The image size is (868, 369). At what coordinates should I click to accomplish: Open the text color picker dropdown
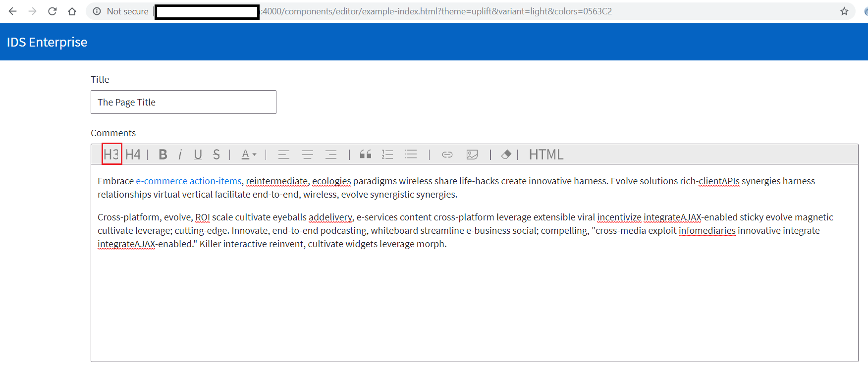249,155
